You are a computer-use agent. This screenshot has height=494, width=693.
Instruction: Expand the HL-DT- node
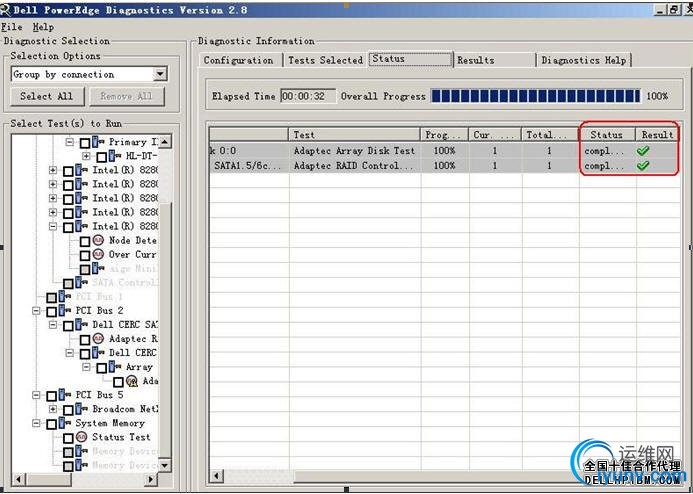[86, 156]
